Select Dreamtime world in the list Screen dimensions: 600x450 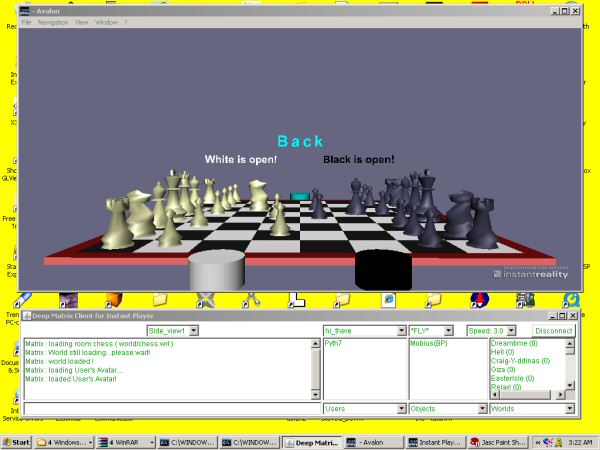click(x=511, y=343)
